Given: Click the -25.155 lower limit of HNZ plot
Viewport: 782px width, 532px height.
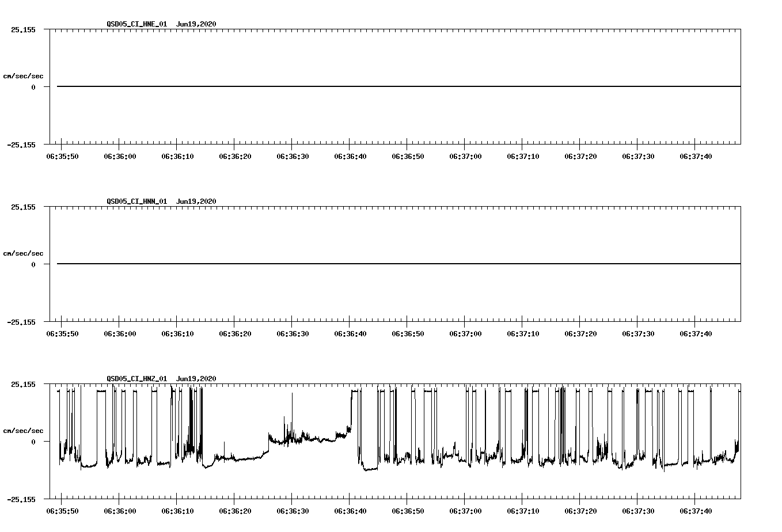Looking at the screenshot, I should (x=21, y=500).
